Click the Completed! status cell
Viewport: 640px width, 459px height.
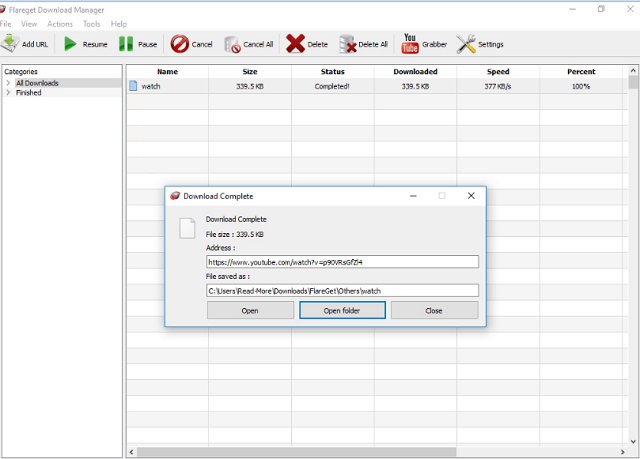pyautogui.click(x=332, y=86)
